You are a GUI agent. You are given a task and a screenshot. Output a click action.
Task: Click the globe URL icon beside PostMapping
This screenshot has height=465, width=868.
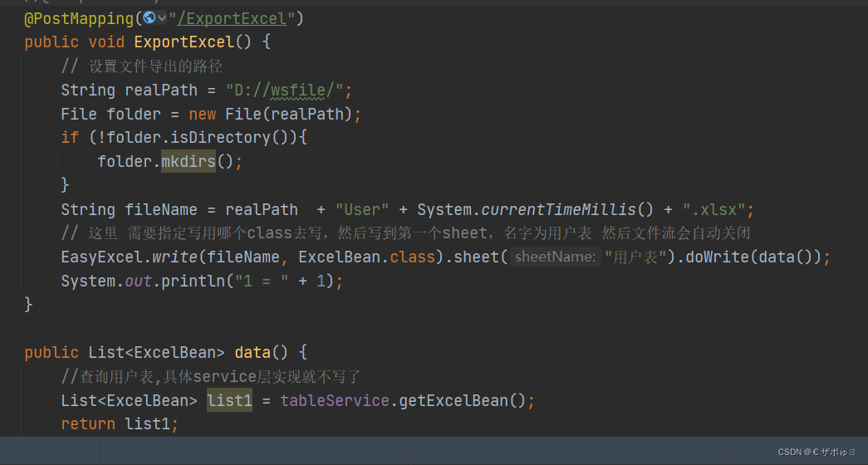[x=149, y=17]
